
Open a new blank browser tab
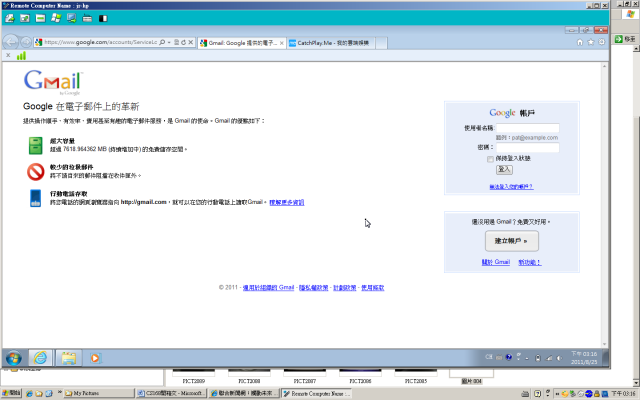point(381,43)
